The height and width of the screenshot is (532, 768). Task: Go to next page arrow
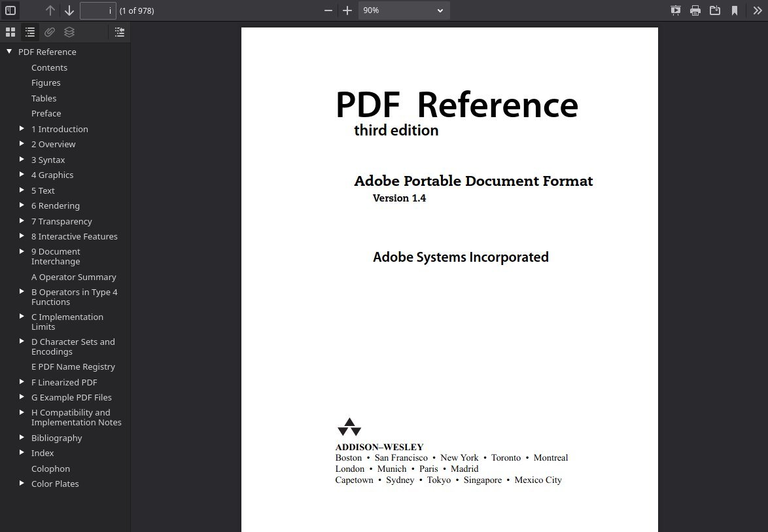tap(69, 10)
